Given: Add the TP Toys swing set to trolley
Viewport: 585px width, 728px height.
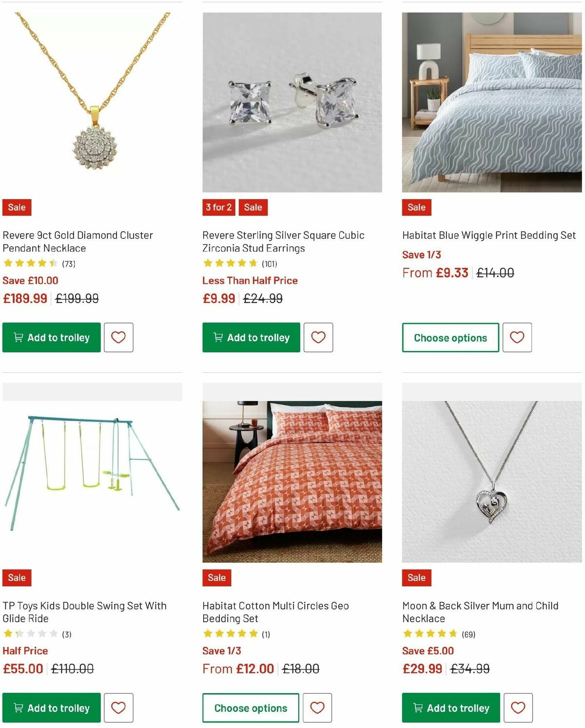Looking at the screenshot, I should (51, 708).
